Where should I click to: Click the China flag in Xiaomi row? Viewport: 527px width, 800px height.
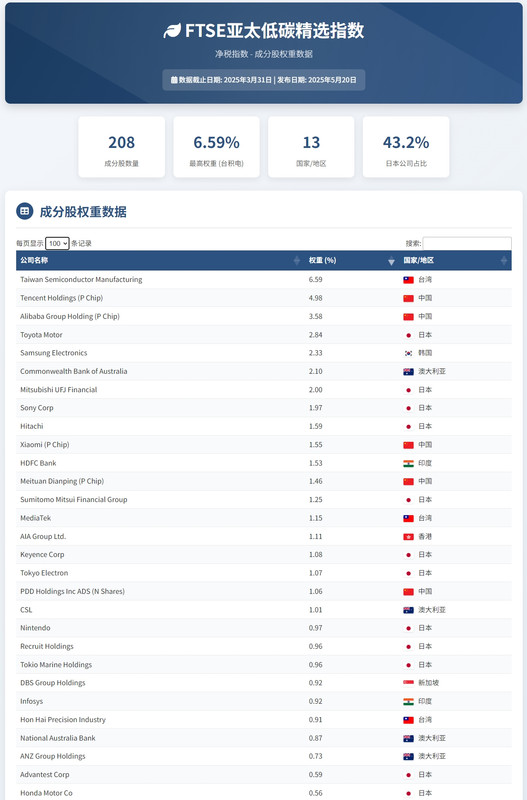(409, 445)
